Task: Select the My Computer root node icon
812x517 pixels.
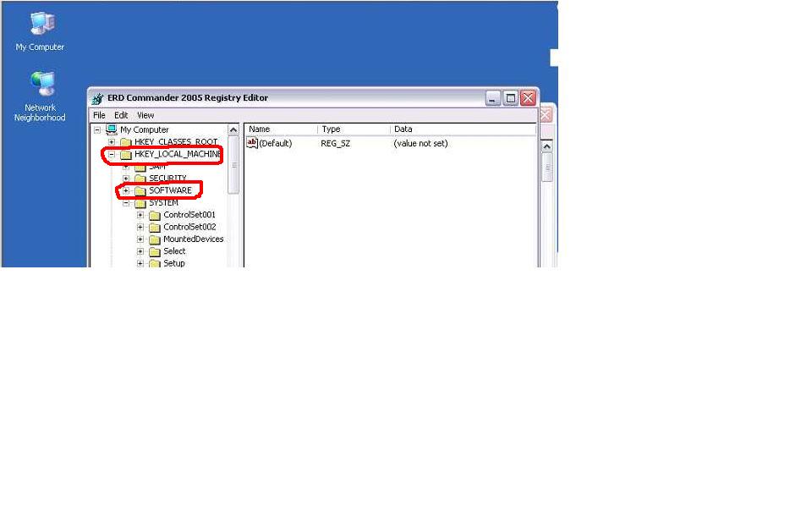Action: (x=112, y=129)
